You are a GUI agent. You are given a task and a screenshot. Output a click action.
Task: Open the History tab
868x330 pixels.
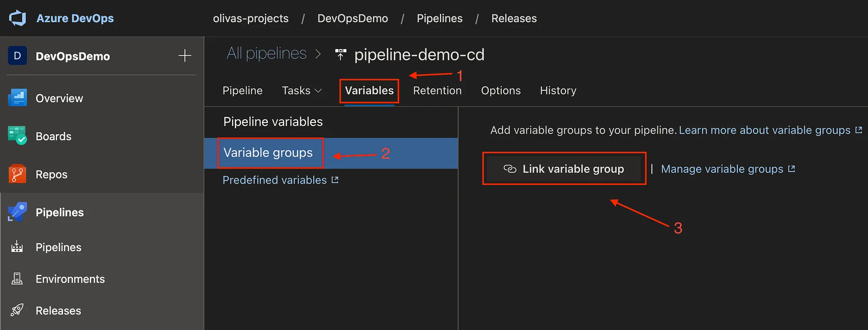pos(558,90)
